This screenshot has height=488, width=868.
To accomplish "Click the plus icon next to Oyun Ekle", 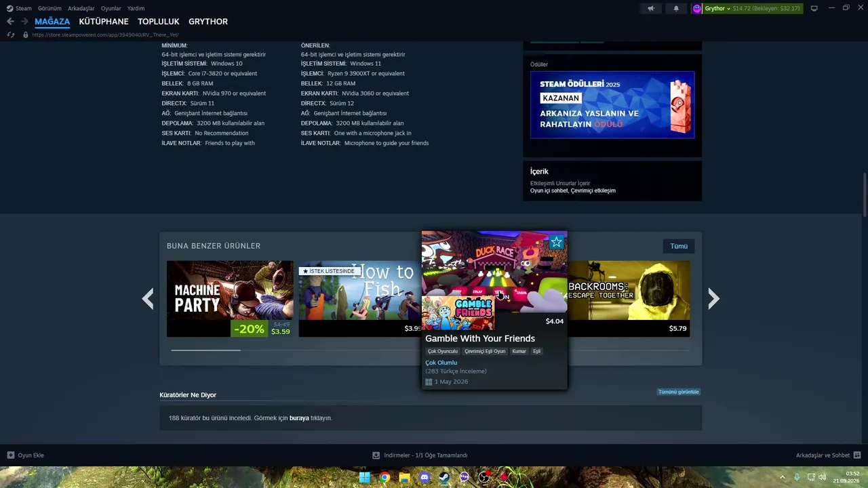I will click(x=11, y=455).
